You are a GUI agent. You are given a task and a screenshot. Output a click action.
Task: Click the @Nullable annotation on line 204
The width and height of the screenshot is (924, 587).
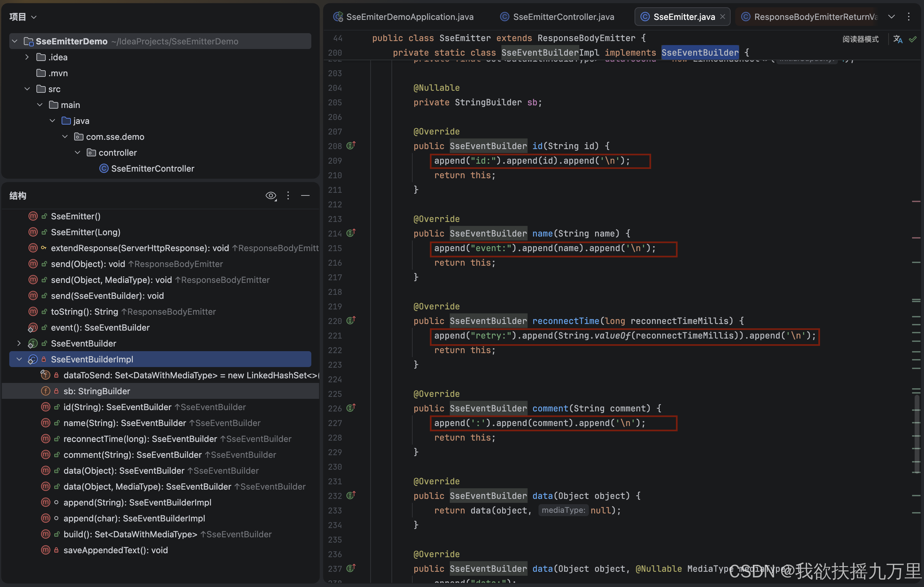click(436, 88)
